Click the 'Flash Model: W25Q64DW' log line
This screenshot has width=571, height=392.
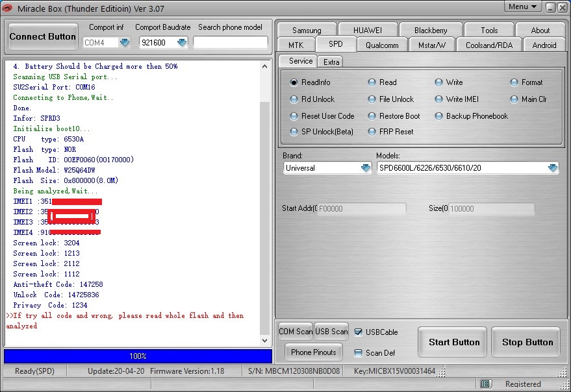tap(55, 170)
